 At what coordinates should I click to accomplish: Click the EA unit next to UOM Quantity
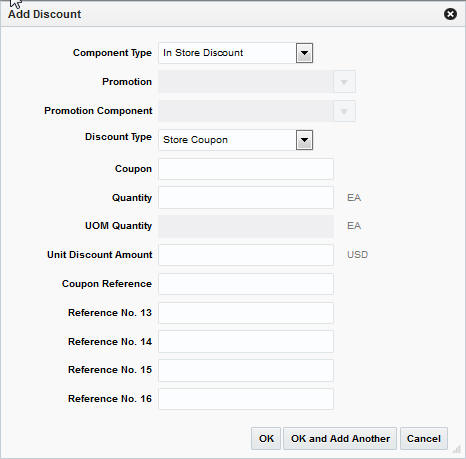pos(354,226)
